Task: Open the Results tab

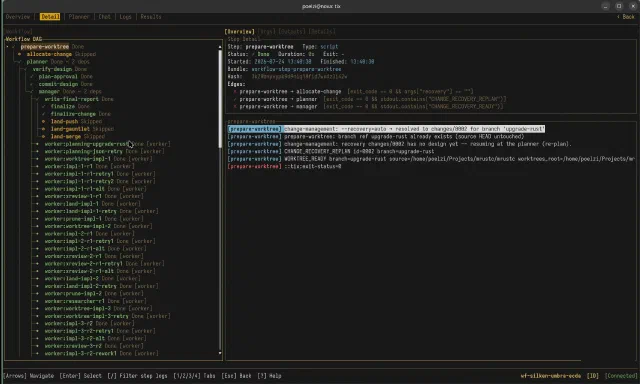Action: [x=151, y=17]
